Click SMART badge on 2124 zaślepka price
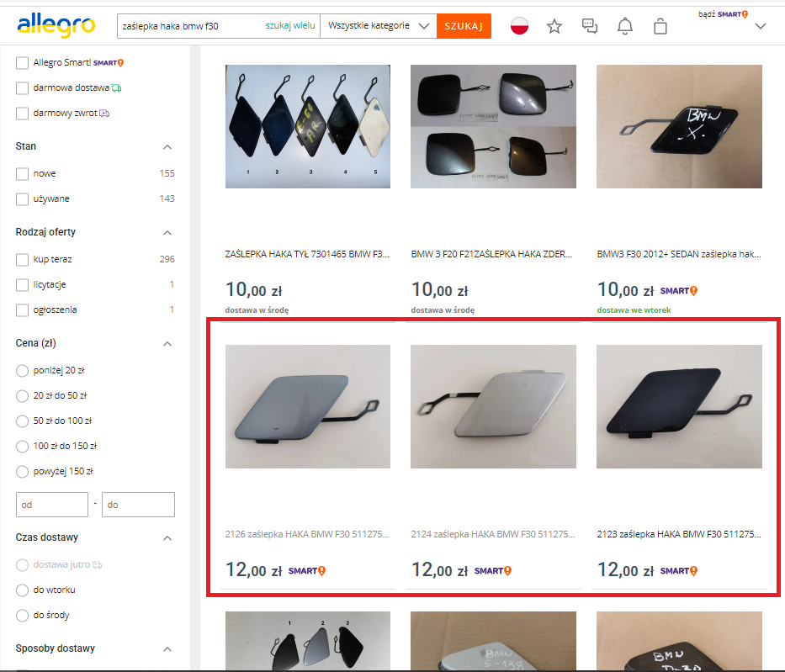Screen dimensions: 785x672 pyautogui.click(x=493, y=571)
